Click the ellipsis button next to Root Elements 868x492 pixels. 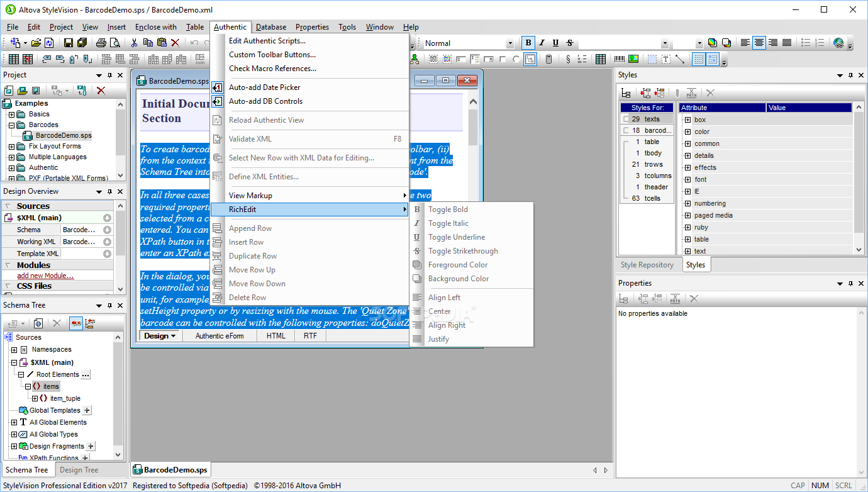pyautogui.click(x=86, y=374)
